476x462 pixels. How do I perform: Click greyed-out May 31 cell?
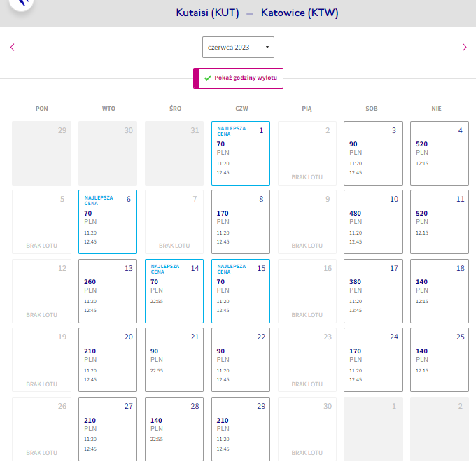pyautogui.click(x=174, y=153)
